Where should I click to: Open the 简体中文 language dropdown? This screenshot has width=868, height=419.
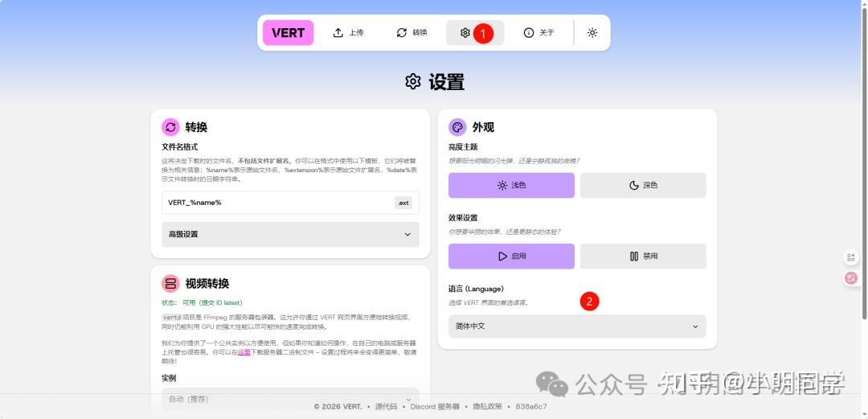coord(577,327)
